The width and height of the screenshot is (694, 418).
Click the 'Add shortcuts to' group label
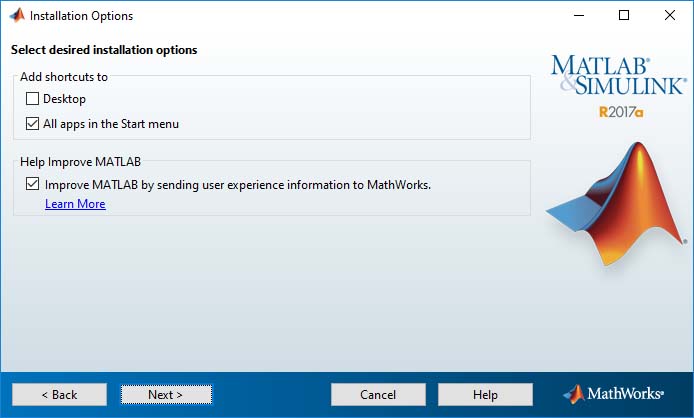64,77
